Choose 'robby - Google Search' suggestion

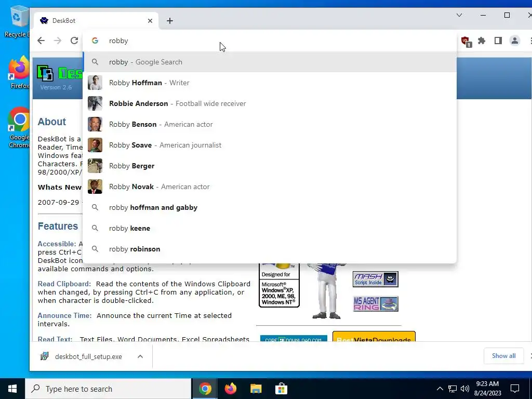tap(270, 62)
